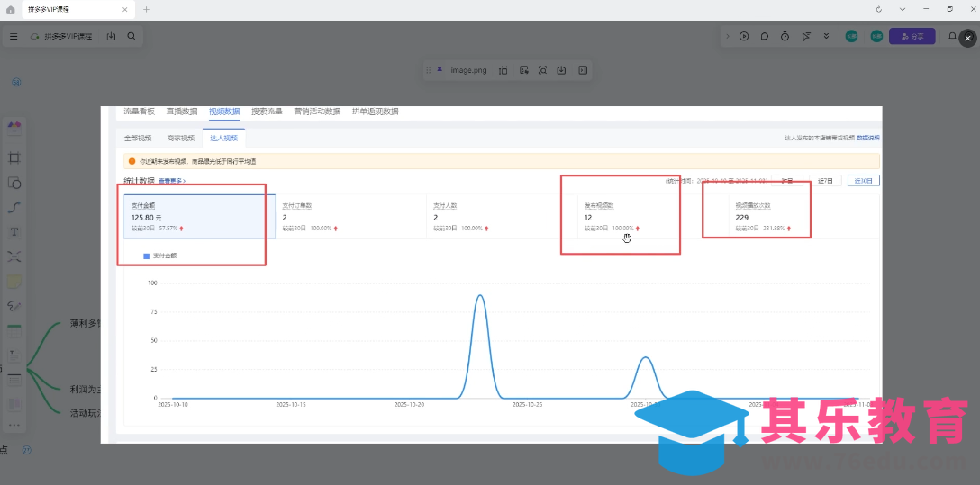Download image from the image.png toolbar

coord(561,70)
